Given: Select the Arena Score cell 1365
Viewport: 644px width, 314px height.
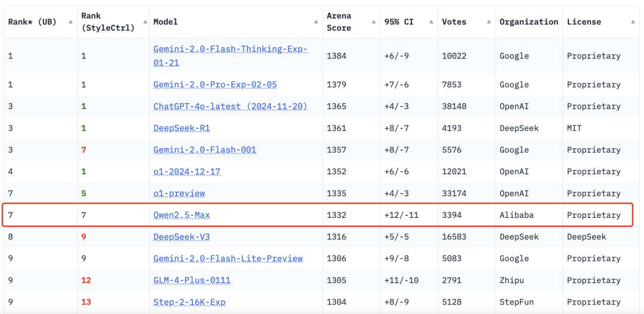Looking at the screenshot, I should [x=337, y=106].
